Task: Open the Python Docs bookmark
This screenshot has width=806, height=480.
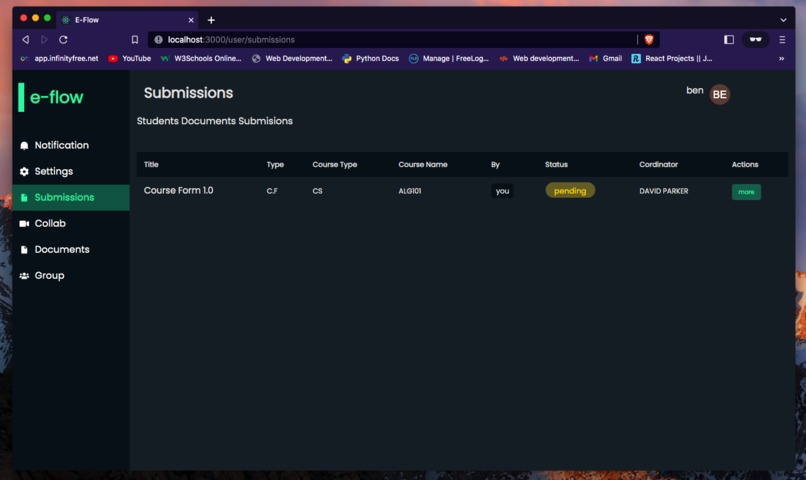Action: [x=371, y=59]
